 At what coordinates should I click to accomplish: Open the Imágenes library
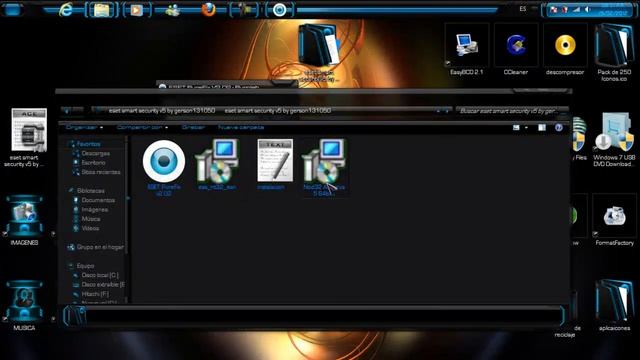click(94, 209)
